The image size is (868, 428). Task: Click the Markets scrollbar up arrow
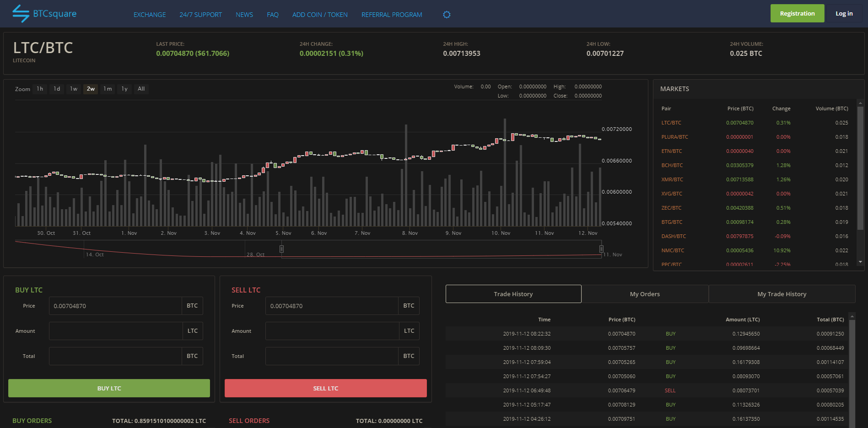[860, 103]
